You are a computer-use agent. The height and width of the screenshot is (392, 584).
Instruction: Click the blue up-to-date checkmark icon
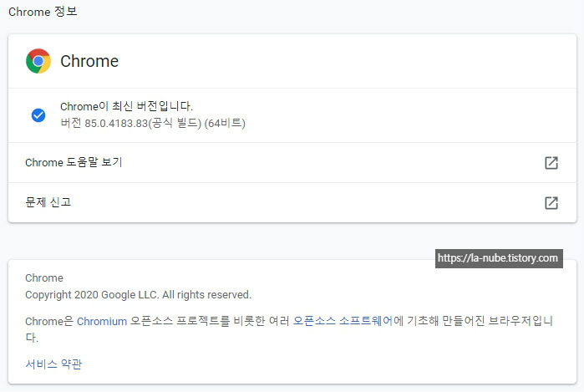[38, 115]
